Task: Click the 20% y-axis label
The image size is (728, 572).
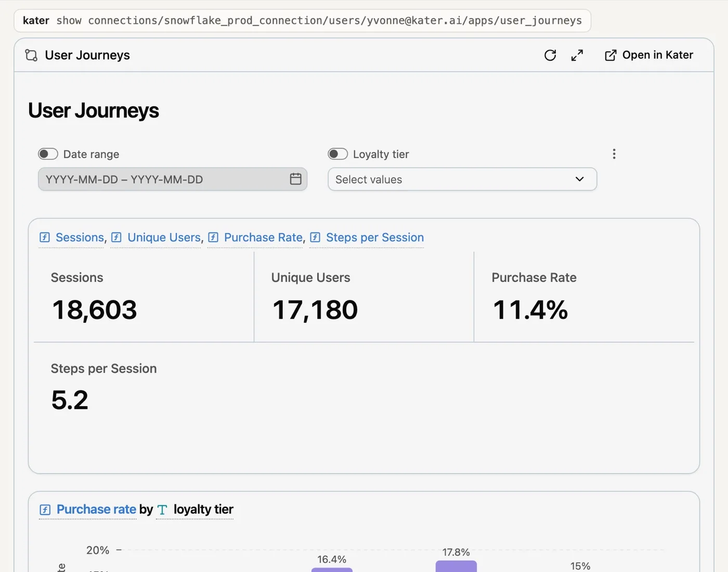Action: [x=98, y=550]
